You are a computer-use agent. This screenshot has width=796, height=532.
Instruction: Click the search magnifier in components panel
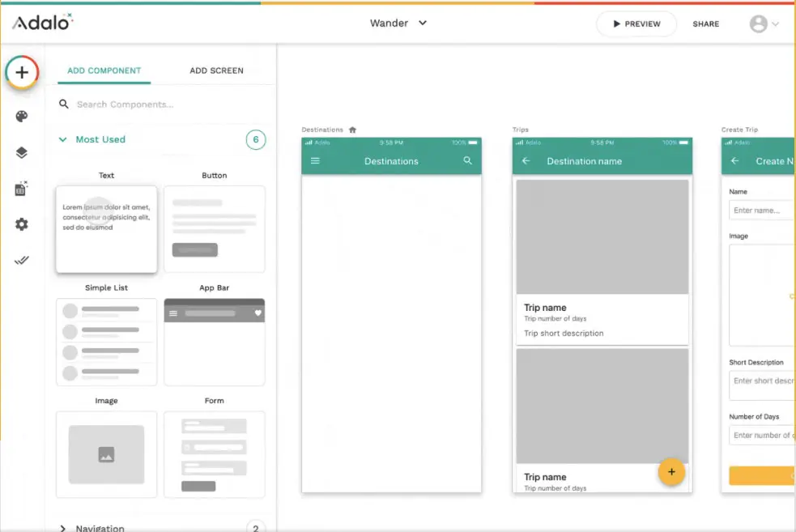[x=63, y=104]
